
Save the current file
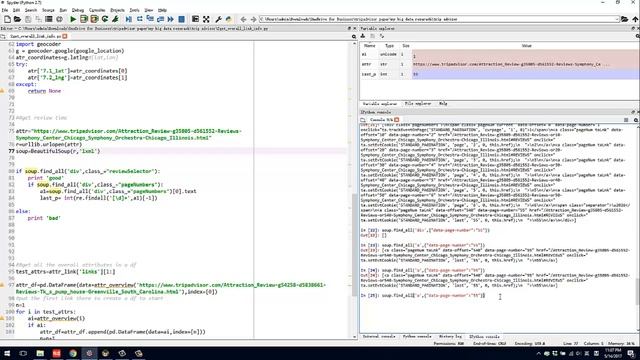[x=28, y=19]
